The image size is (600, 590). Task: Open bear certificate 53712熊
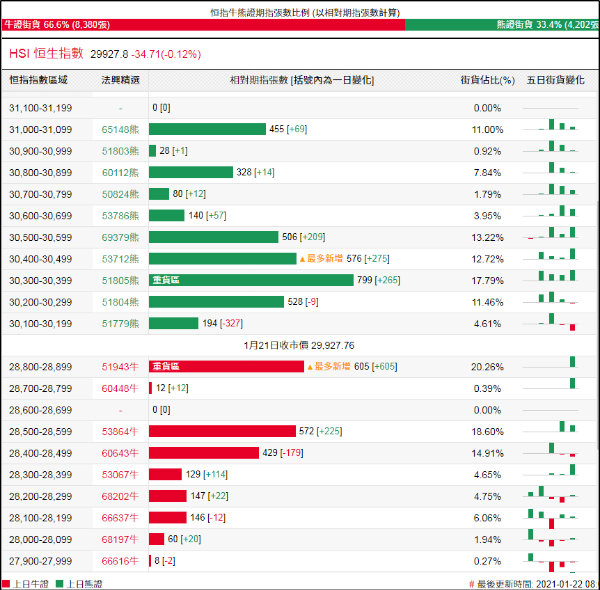(120, 259)
